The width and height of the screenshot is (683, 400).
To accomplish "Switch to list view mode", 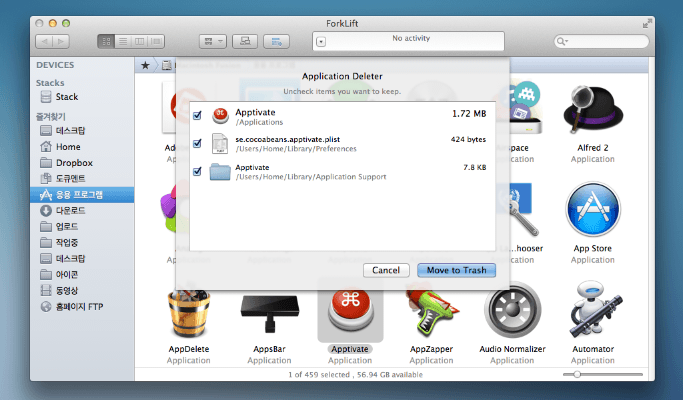I will [123, 42].
